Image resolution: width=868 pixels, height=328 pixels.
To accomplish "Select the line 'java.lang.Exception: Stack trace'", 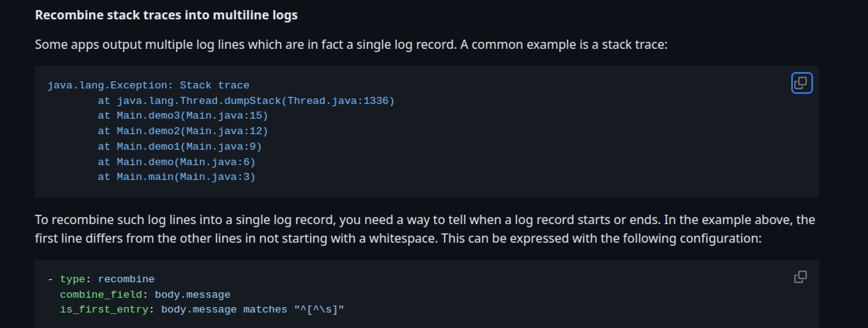I will [x=148, y=85].
